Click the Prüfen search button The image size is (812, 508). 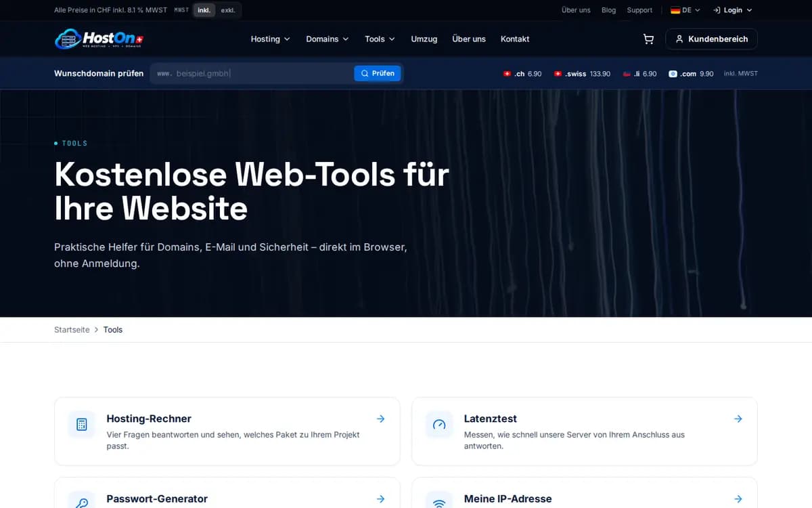point(378,73)
